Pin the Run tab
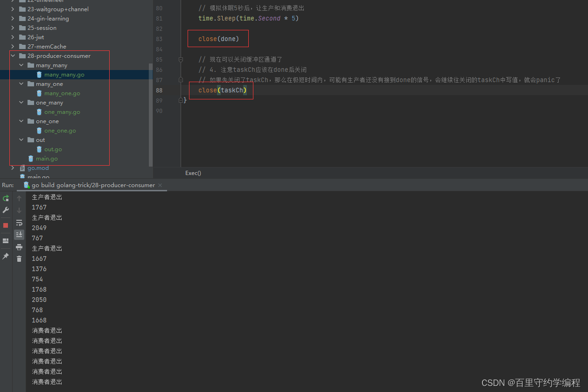 (x=6, y=256)
